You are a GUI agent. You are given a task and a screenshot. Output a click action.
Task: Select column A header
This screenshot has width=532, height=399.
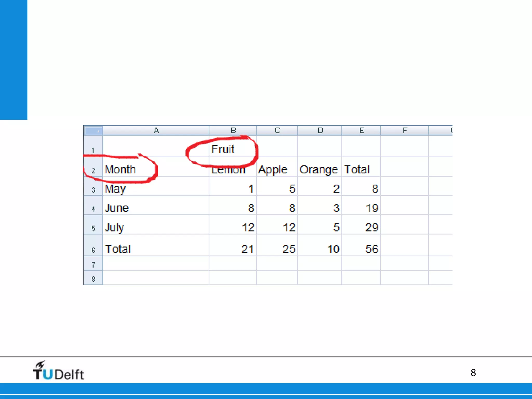coord(156,131)
